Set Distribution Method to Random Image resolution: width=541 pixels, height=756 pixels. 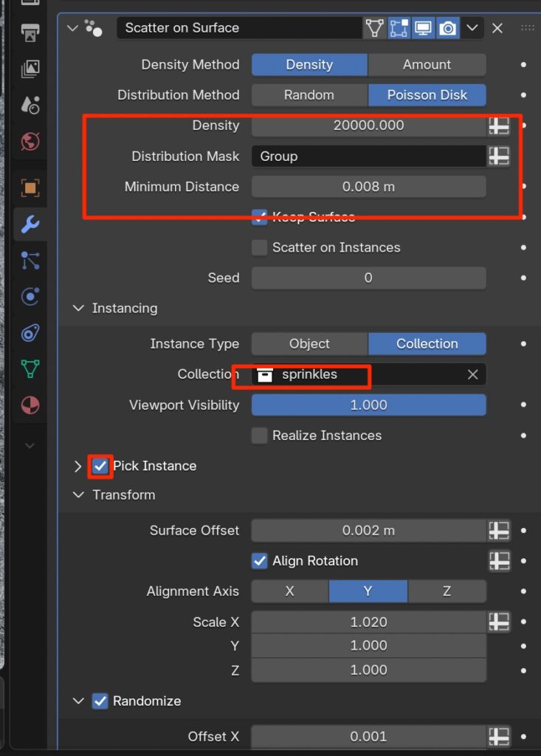tap(309, 95)
